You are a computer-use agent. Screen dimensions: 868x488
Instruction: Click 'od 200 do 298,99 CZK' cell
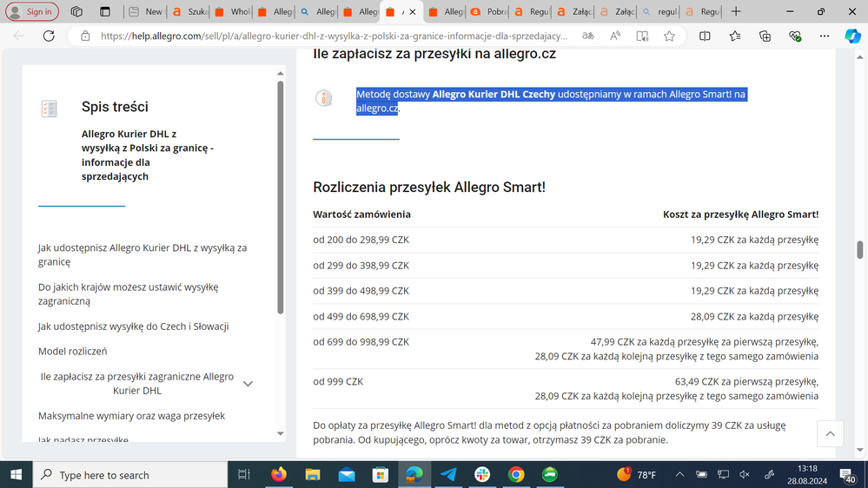pos(361,240)
